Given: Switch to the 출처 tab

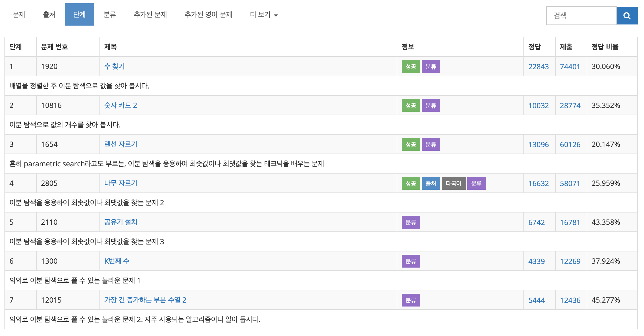Looking at the screenshot, I should pos(49,15).
